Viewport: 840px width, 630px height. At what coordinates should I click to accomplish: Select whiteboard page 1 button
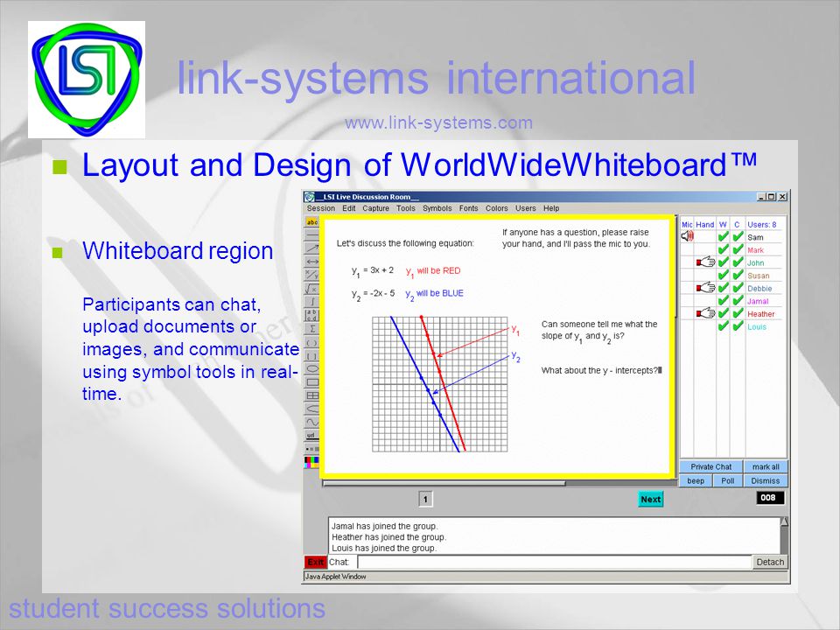[x=425, y=500]
